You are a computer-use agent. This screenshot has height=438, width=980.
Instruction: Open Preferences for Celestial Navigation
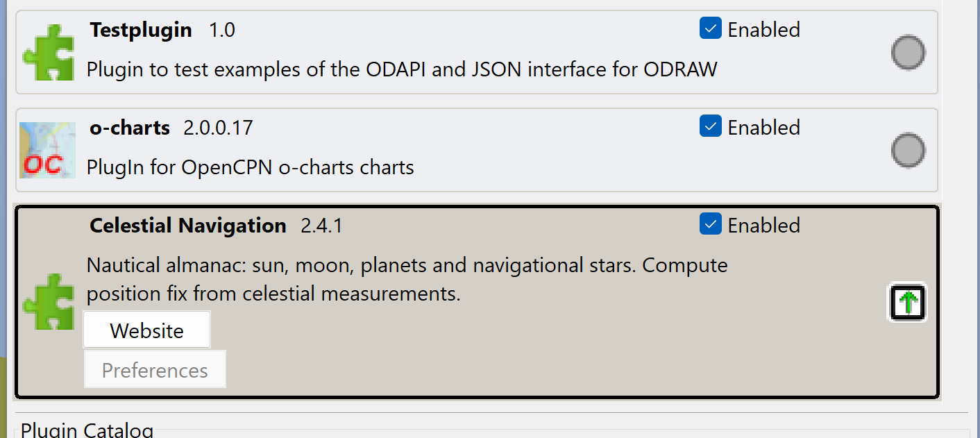click(x=154, y=369)
